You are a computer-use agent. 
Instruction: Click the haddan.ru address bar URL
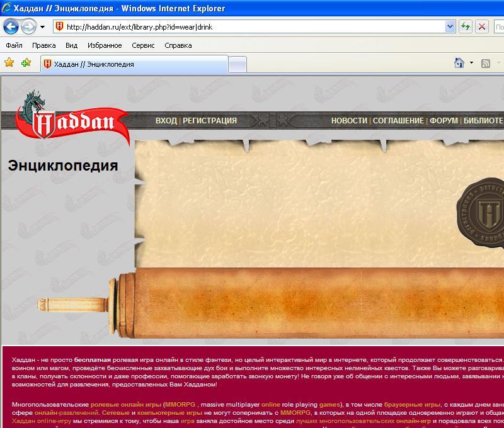[x=139, y=27]
